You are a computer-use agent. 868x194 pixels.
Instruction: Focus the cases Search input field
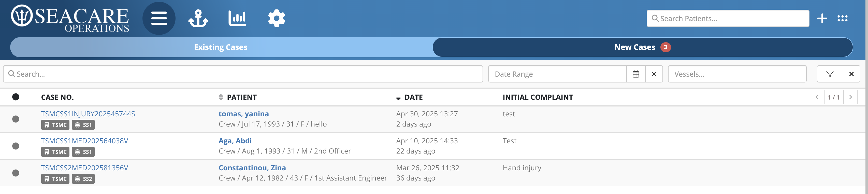(x=243, y=74)
